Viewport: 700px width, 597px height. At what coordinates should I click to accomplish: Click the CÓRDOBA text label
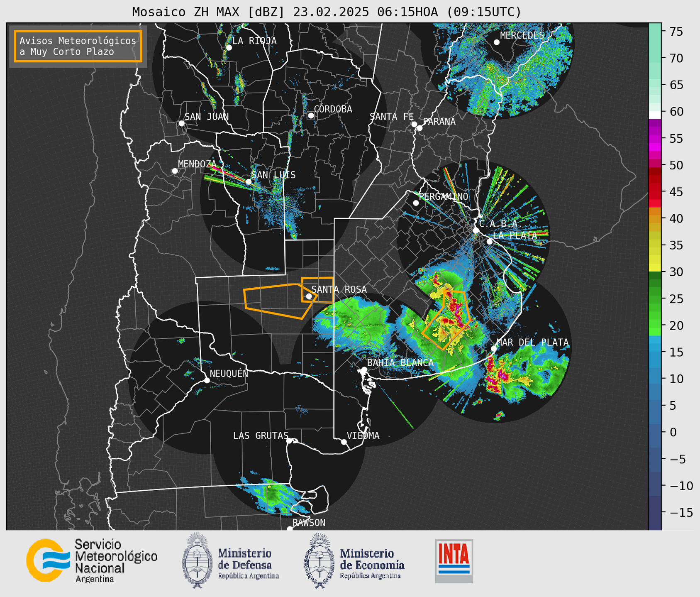point(333,109)
